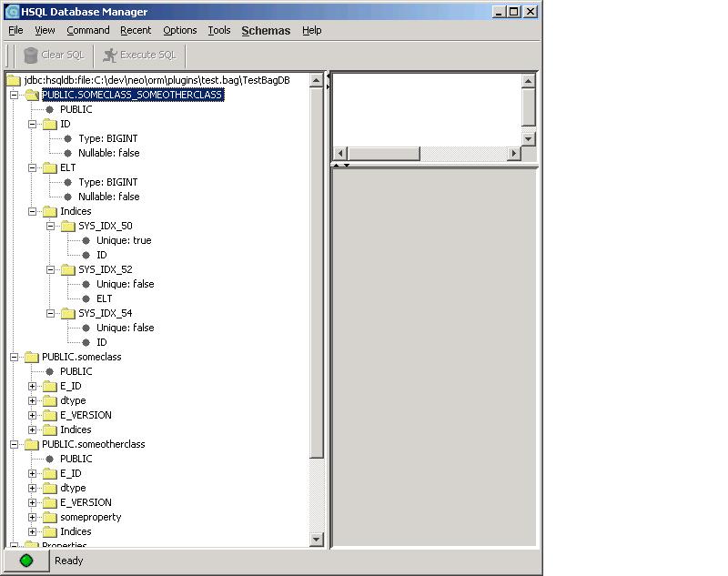Click the someproperty folder icon
This screenshot has width=728, height=576.
[x=50, y=517]
